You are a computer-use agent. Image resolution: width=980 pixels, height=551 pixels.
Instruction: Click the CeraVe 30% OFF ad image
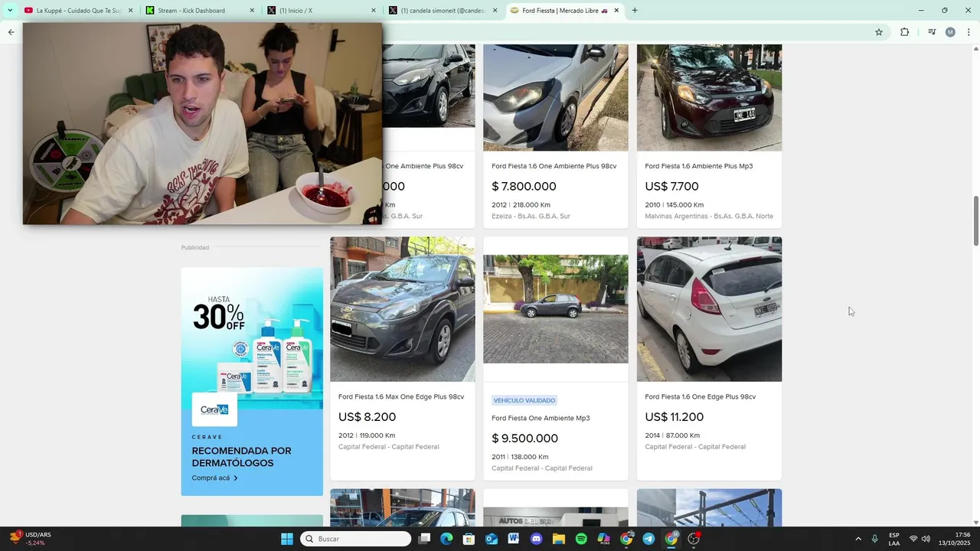[252, 338]
